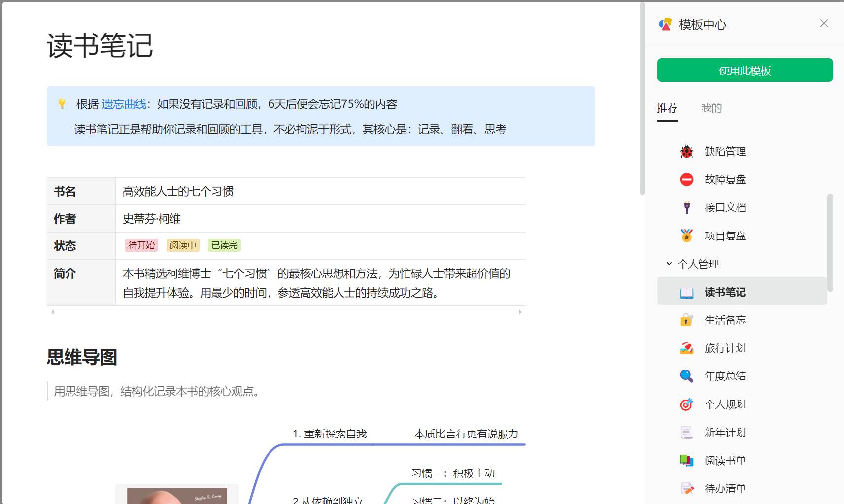
Task: Click the 读书笔记 document title
Action: (x=100, y=46)
